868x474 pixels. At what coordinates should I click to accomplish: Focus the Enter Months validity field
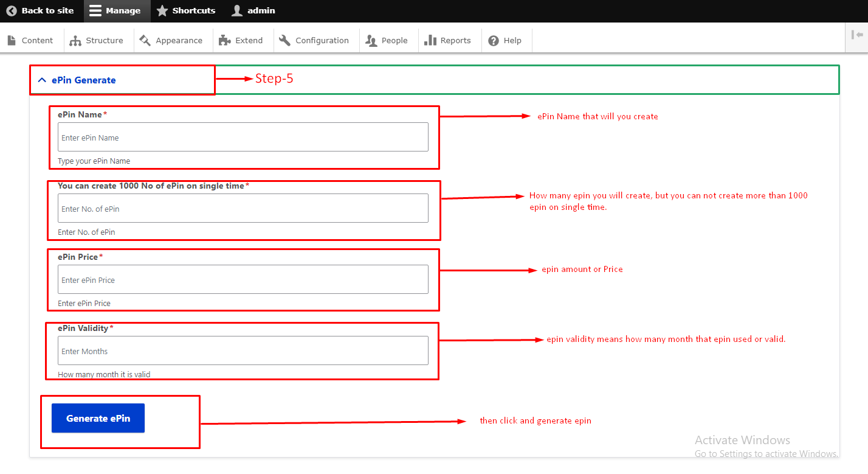pyautogui.click(x=243, y=351)
